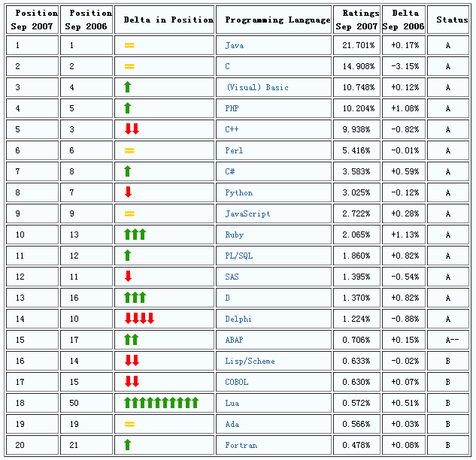This screenshot has width=476, height=460.
Task: Click the yellow equals icon in Java row
Action: point(129,46)
